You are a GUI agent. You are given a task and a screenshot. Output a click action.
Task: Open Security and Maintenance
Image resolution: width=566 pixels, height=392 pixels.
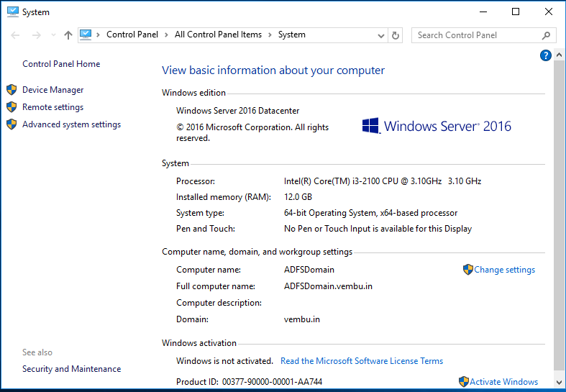(x=71, y=369)
